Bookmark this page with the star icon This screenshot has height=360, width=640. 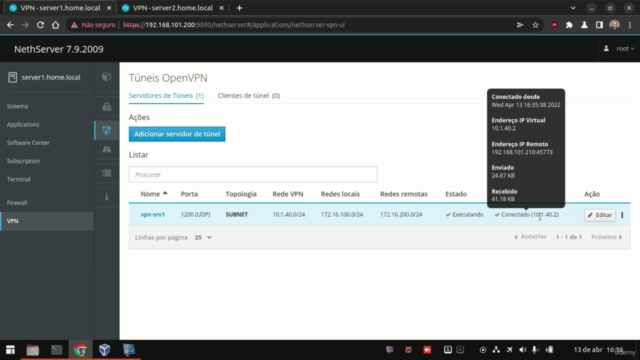[x=536, y=25]
